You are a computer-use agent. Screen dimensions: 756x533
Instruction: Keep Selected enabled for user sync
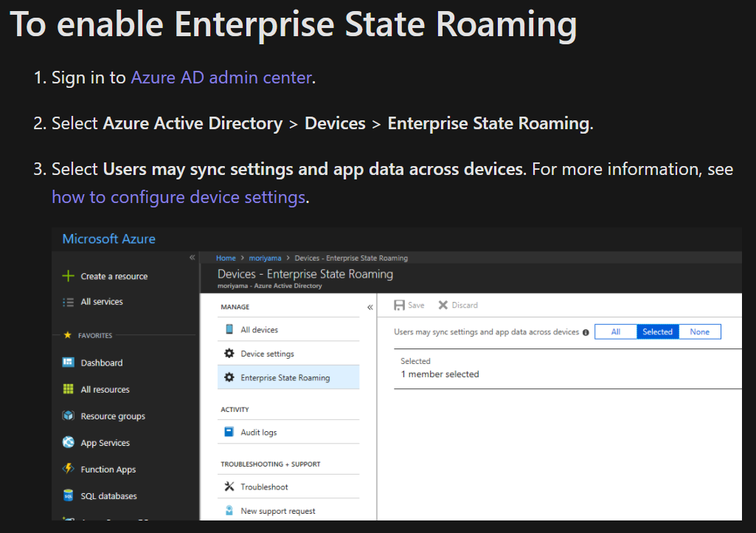tap(657, 331)
